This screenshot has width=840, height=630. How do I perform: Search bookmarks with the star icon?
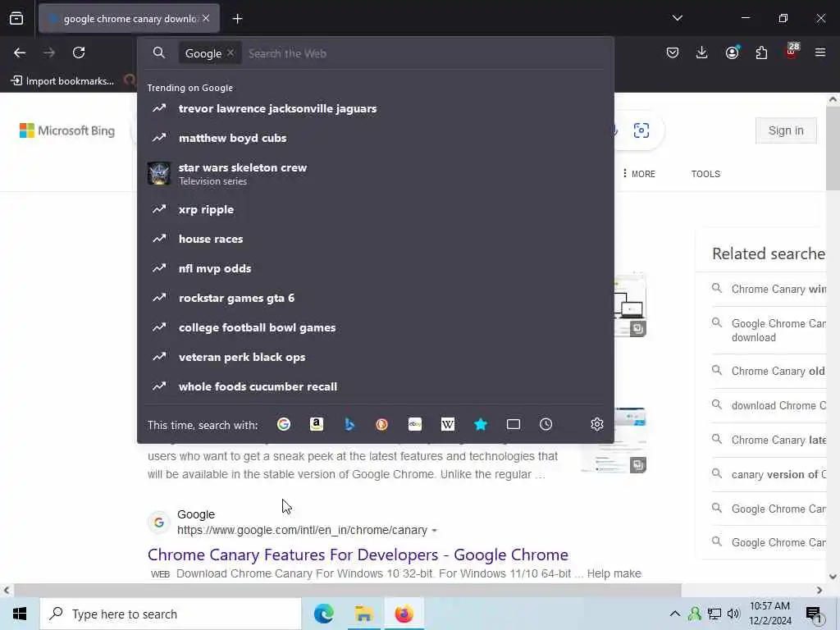(x=481, y=424)
